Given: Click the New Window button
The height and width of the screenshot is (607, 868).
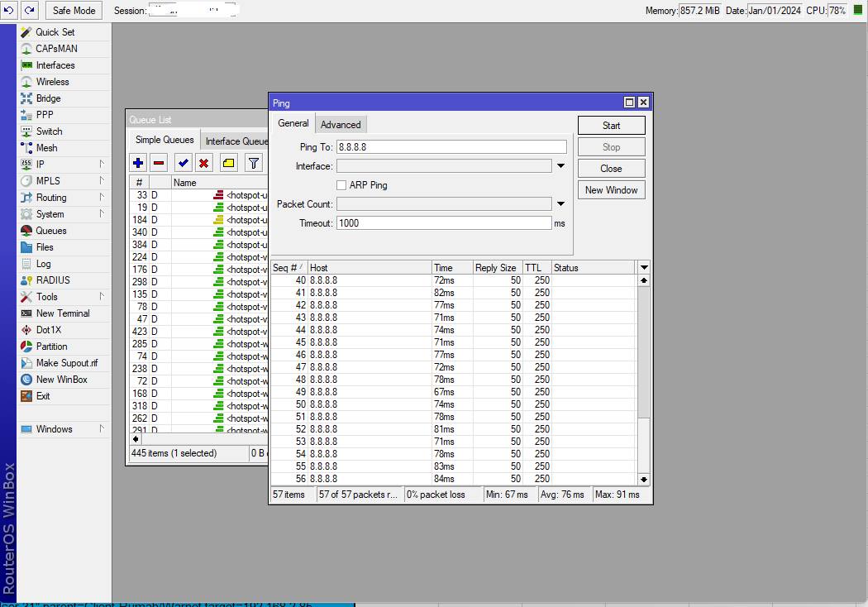Looking at the screenshot, I should (x=611, y=190).
